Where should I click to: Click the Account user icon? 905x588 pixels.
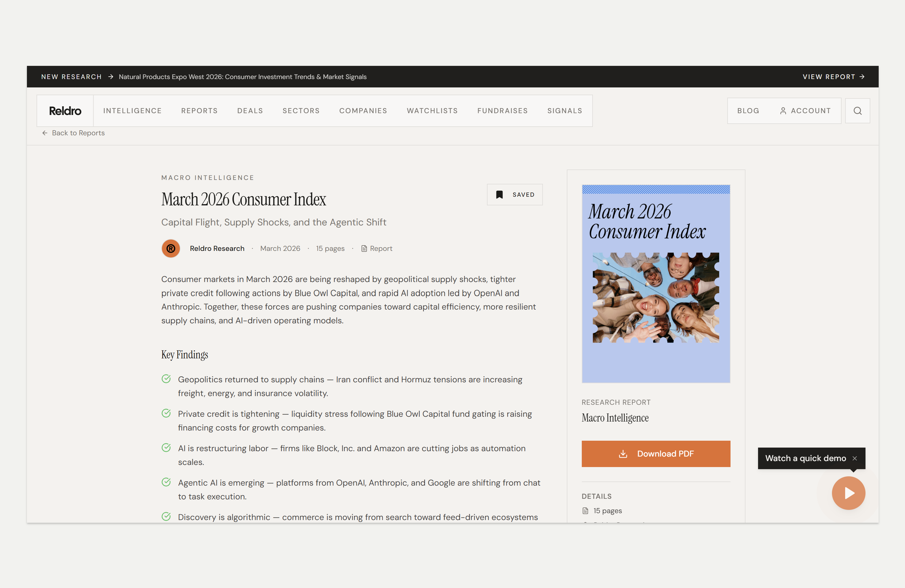[783, 111]
